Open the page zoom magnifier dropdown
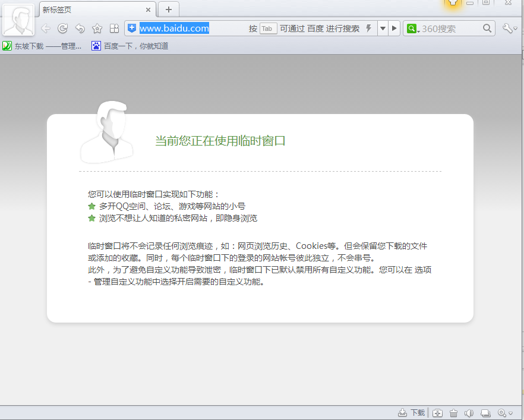This screenshot has height=420, width=524. pos(505,413)
